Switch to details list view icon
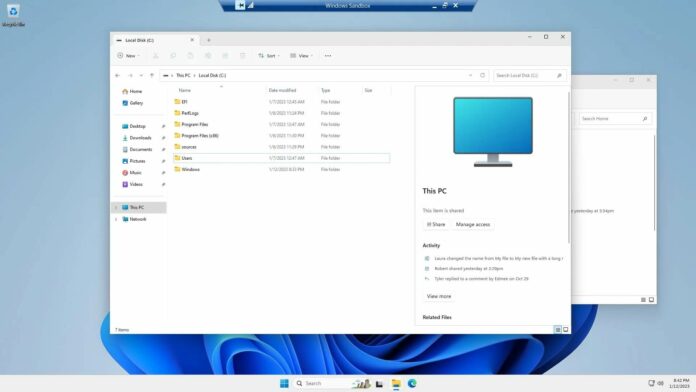Viewport: 696px width, 392px height. pos(558,330)
